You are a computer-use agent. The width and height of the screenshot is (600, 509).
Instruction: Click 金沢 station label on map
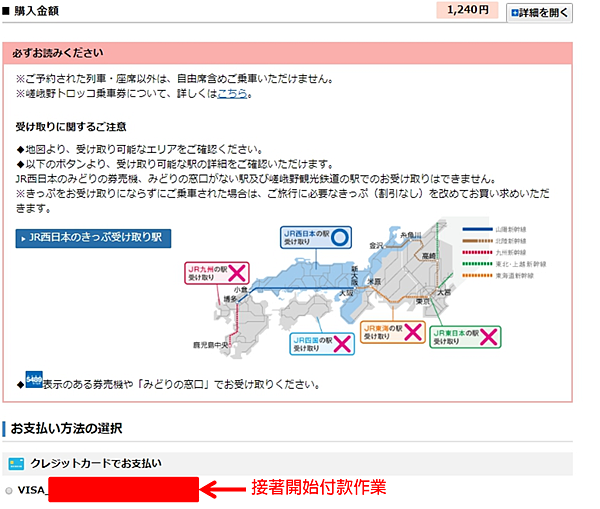pos(376,245)
